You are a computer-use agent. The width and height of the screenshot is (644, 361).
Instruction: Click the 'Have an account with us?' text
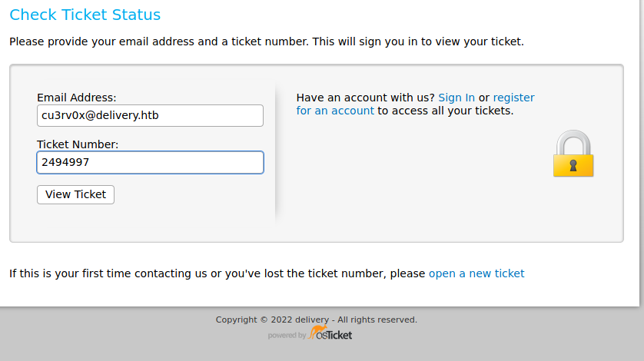click(365, 98)
